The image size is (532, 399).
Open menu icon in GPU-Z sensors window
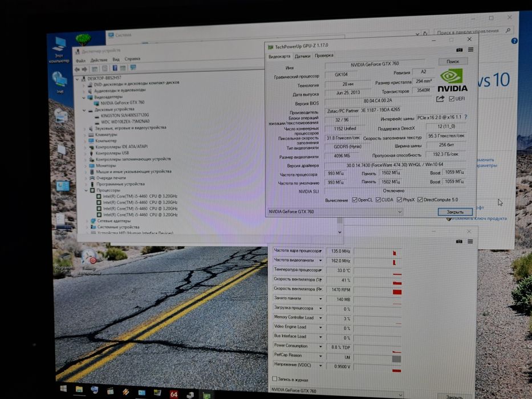point(470,242)
